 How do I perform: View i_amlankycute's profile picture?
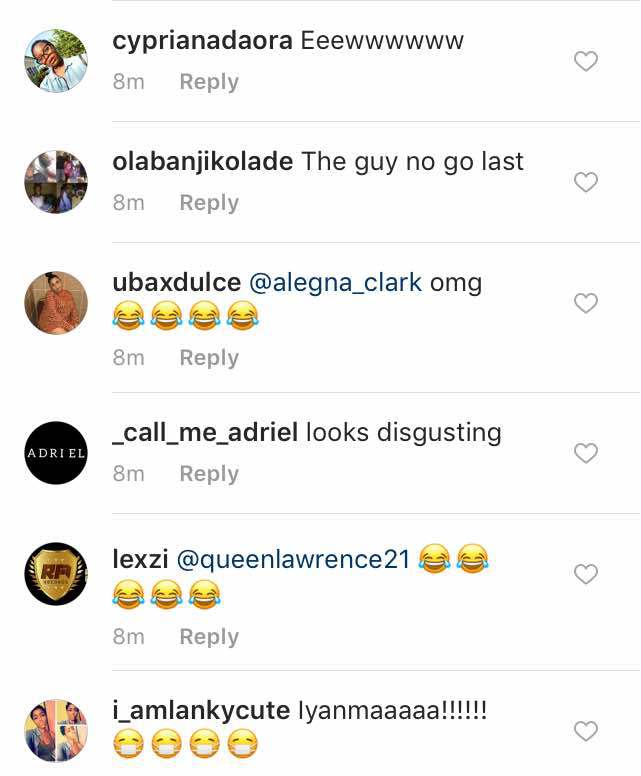pos(56,730)
